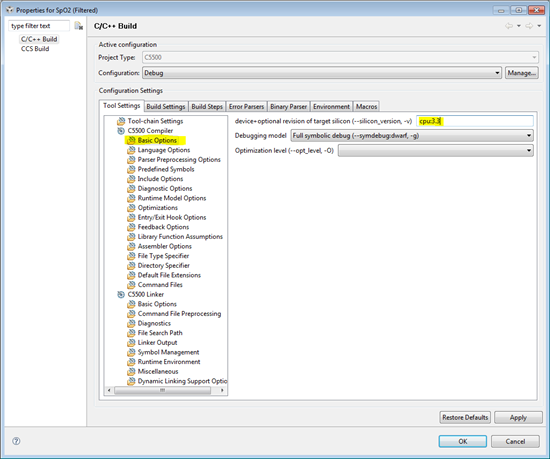Click the clear filter text icon
Viewport: 550px width, 459px height.
(x=79, y=26)
